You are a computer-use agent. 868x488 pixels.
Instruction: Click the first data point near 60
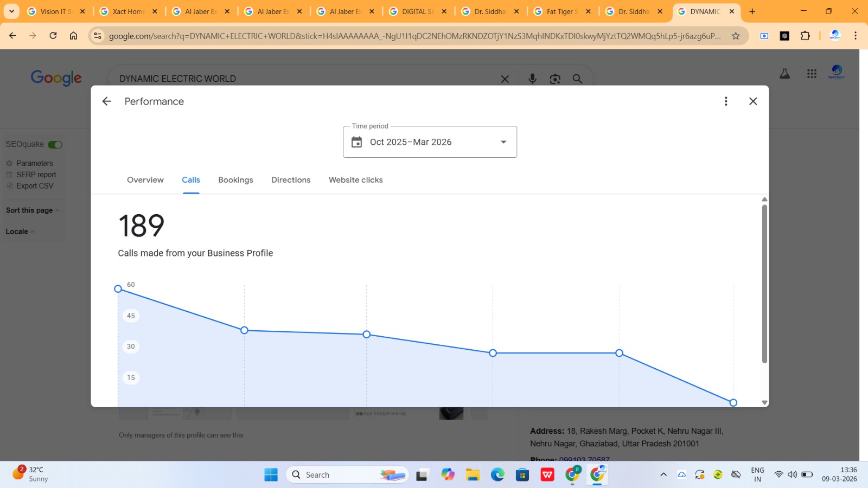[x=118, y=289]
